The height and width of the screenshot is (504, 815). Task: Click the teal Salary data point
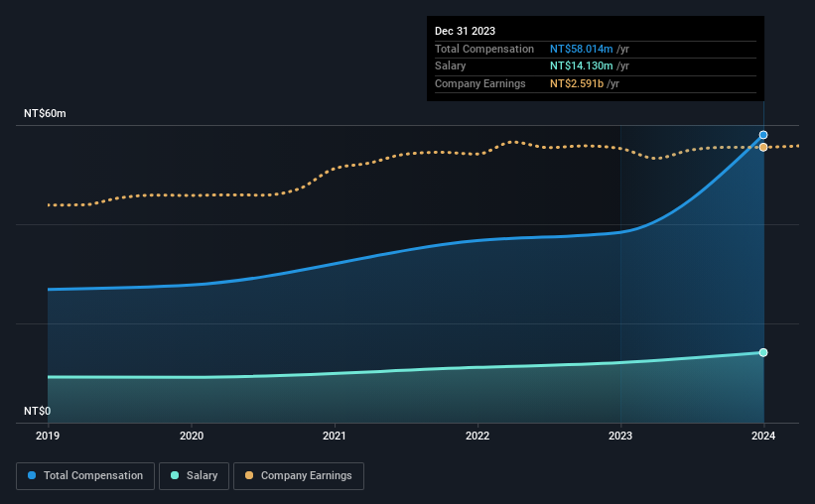point(763,353)
